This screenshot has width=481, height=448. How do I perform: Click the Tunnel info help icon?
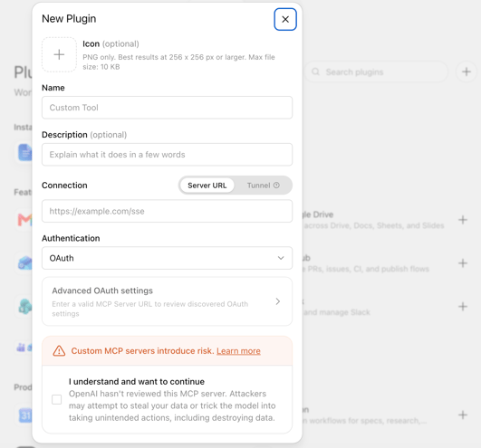[x=276, y=186]
